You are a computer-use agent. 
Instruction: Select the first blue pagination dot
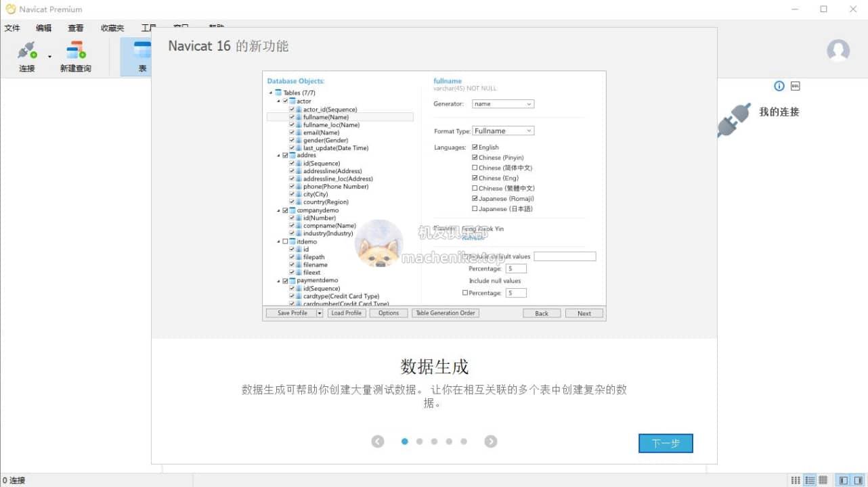tap(405, 442)
